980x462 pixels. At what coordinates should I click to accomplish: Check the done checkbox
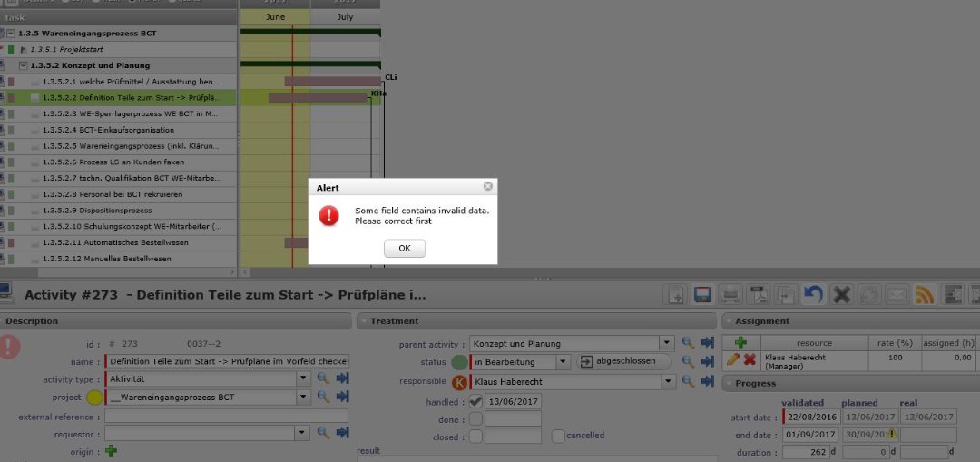click(x=475, y=418)
